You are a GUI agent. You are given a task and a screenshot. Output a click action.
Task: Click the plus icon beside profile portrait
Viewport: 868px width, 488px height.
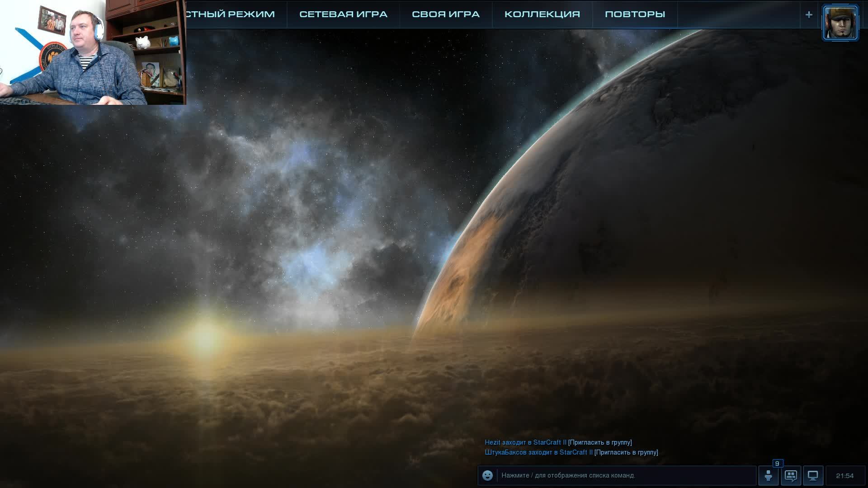click(809, 15)
